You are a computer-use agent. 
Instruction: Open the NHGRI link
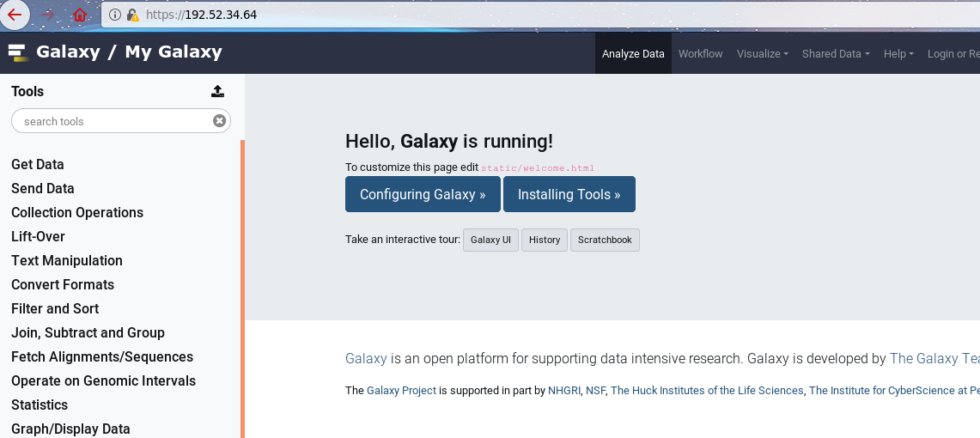pyautogui.click(x=564, y=391)
